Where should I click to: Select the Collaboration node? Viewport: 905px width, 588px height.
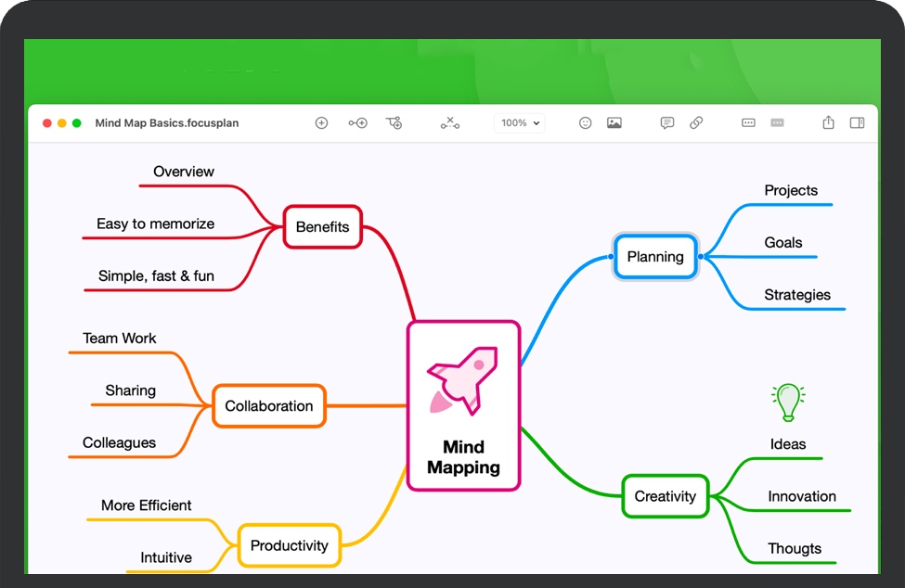[x=269, y=406]
